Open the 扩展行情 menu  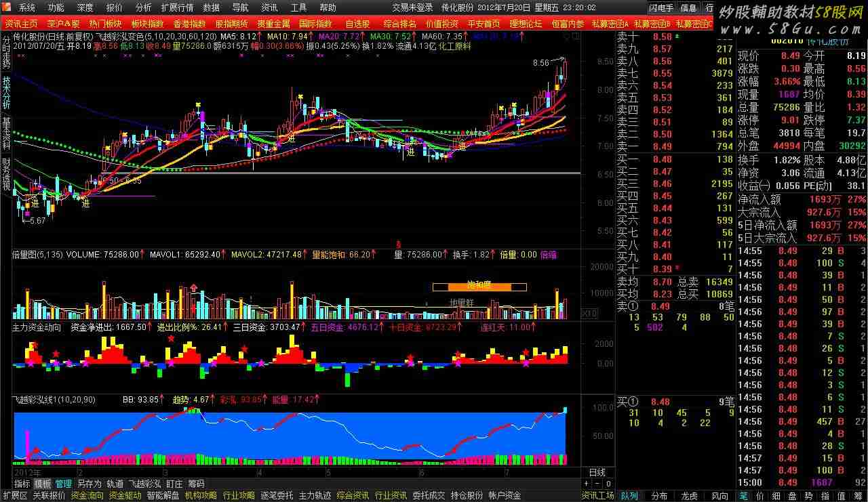coord(177,7)
